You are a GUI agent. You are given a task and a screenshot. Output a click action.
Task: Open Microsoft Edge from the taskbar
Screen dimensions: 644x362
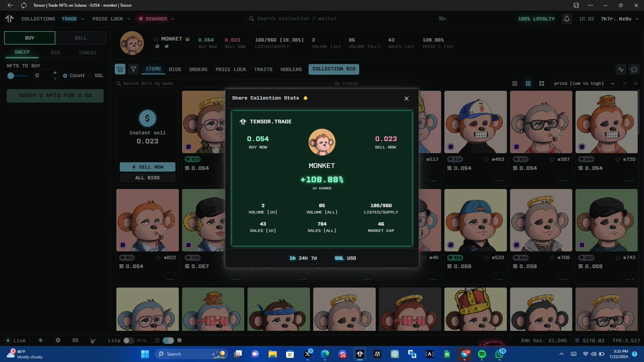[325, 354]
